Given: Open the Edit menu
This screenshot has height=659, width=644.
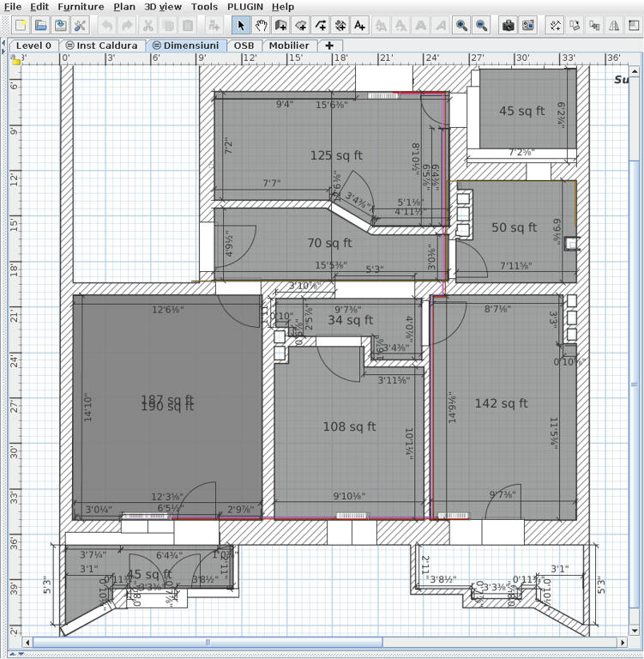Looking at the screenshot, I should click(x=39, y=7).
